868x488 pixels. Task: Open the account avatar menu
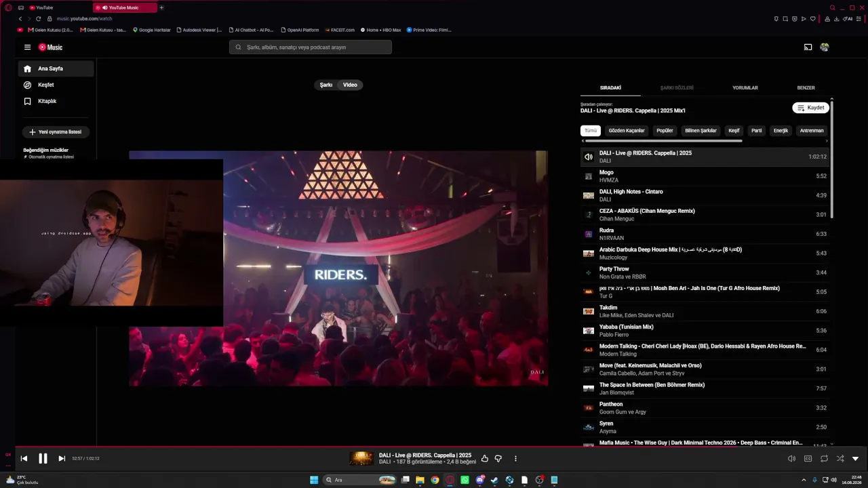coord(825,47)
